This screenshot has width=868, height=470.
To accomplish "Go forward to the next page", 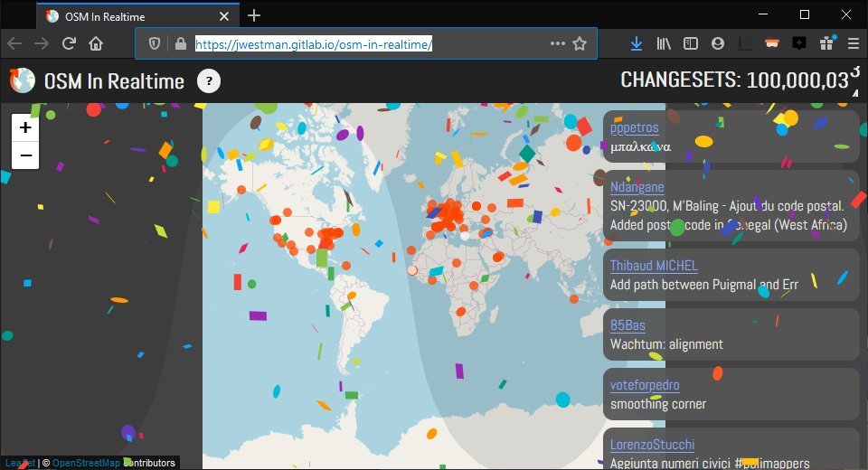I will tap(42, 43).
